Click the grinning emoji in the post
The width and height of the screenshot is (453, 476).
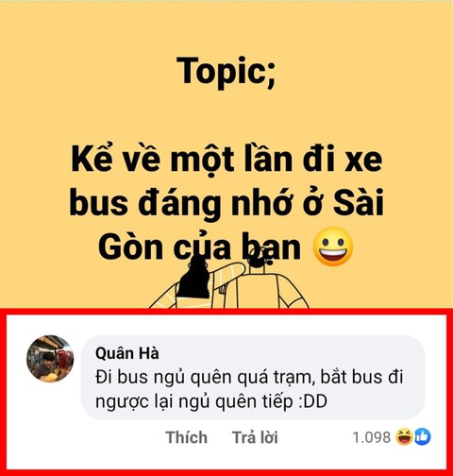coord(333,246)
